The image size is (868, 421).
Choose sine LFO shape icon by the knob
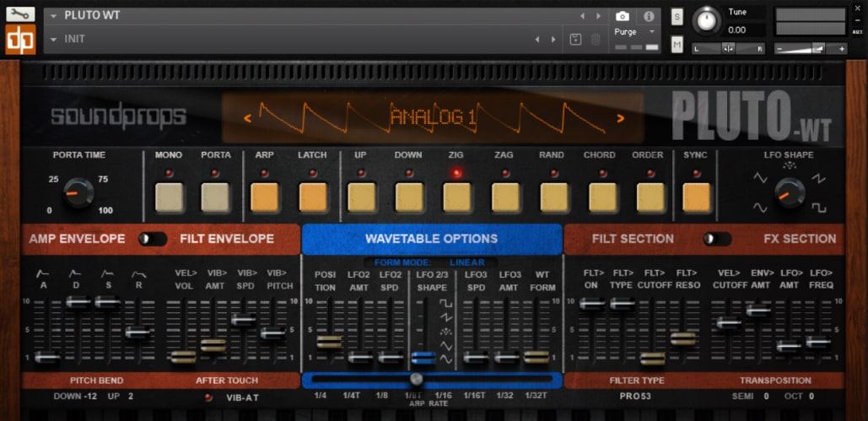(760, 208)
